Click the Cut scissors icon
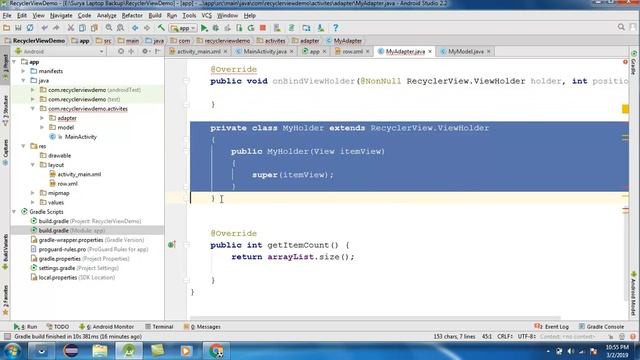The image size is (640, 360). [x=71, y=28]
